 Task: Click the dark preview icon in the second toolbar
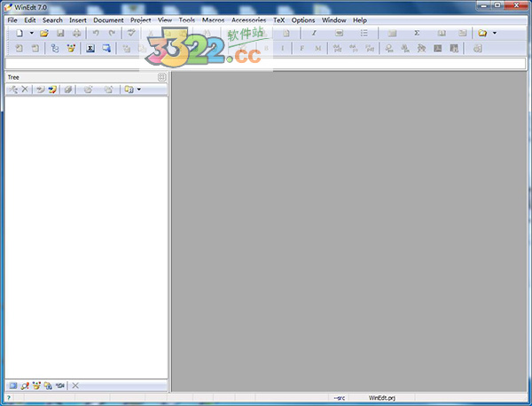[x=438, y=49]
